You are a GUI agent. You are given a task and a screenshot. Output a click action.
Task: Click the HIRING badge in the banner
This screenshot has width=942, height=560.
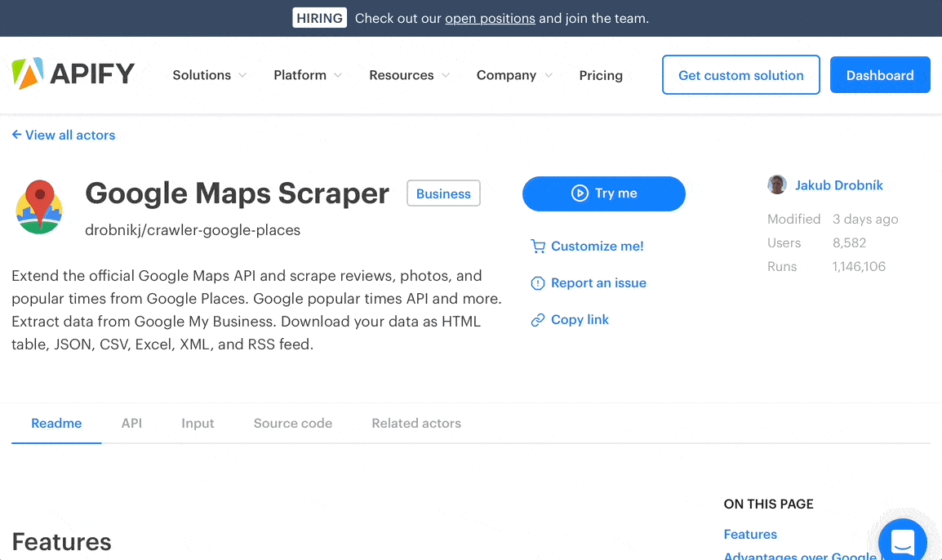[320, 18]
